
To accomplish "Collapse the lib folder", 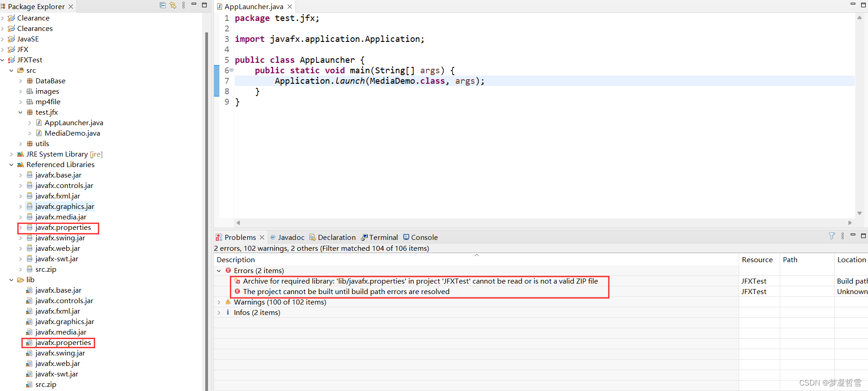I will coord(11,279).
